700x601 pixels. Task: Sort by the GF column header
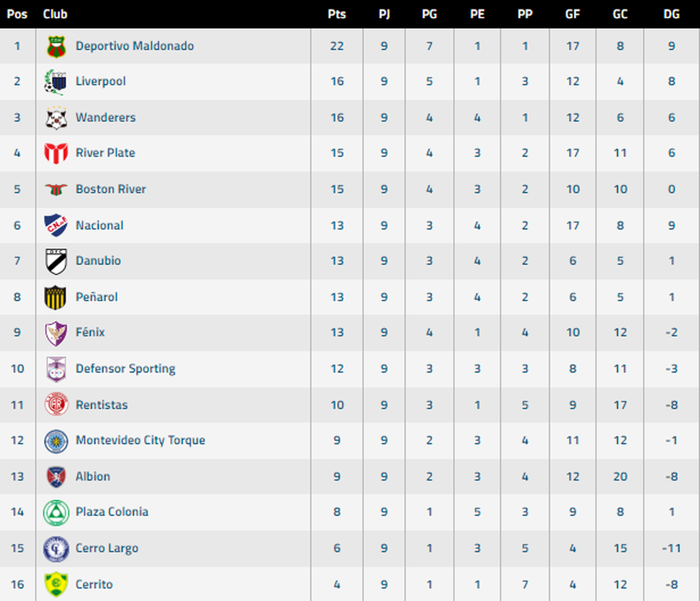(572, 14)
